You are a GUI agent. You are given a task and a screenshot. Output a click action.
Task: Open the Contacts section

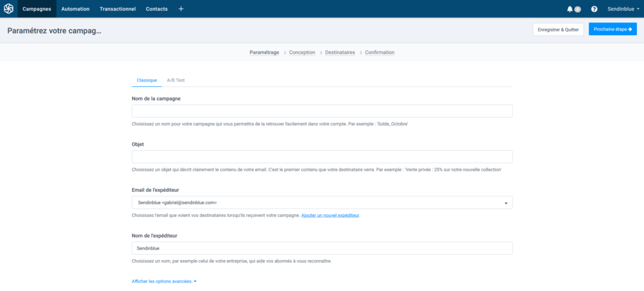coord(157,9)
